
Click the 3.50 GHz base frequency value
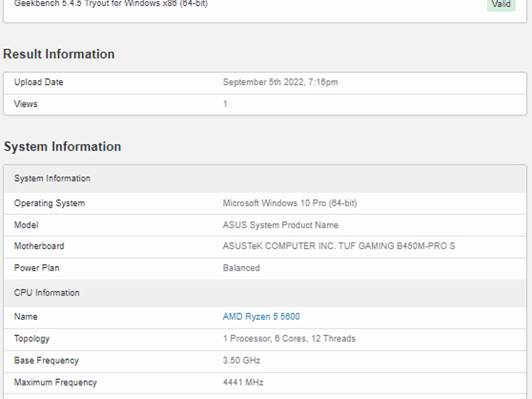click(241, 360)
